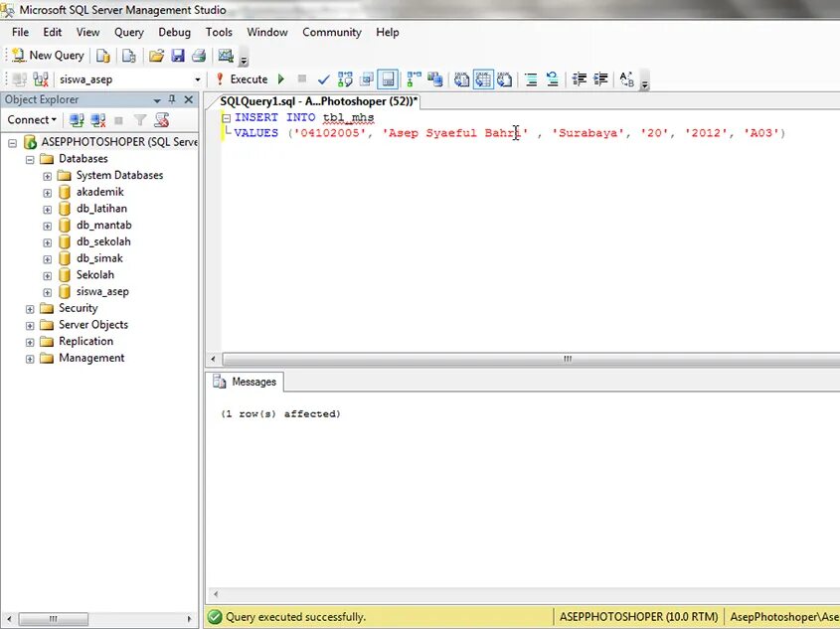Open the Query menu
The width and height of the screenshot is (840, 629).
coord(129,32)
